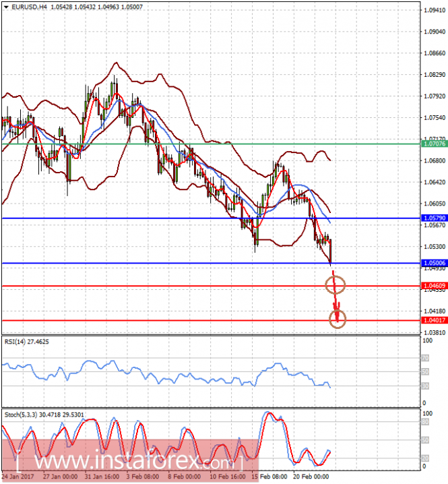448x484 pixels.
Task: Click the 24 Jan 2017 date axis label
Action: point(18,477)
